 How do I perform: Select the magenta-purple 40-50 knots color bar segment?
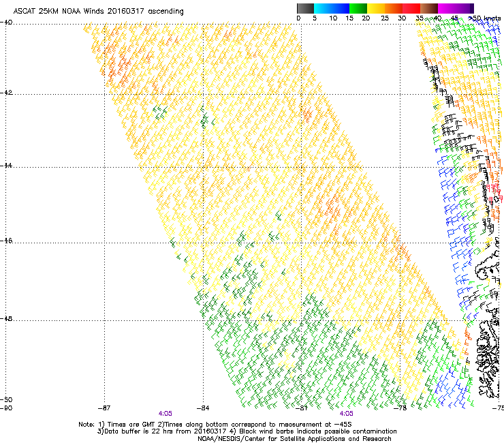456,8
